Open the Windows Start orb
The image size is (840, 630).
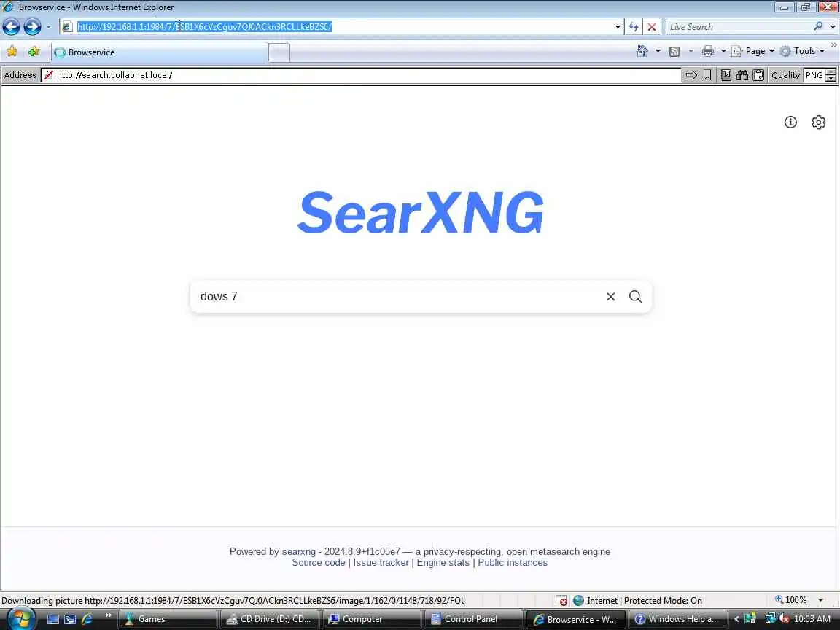tap(21, 619)
